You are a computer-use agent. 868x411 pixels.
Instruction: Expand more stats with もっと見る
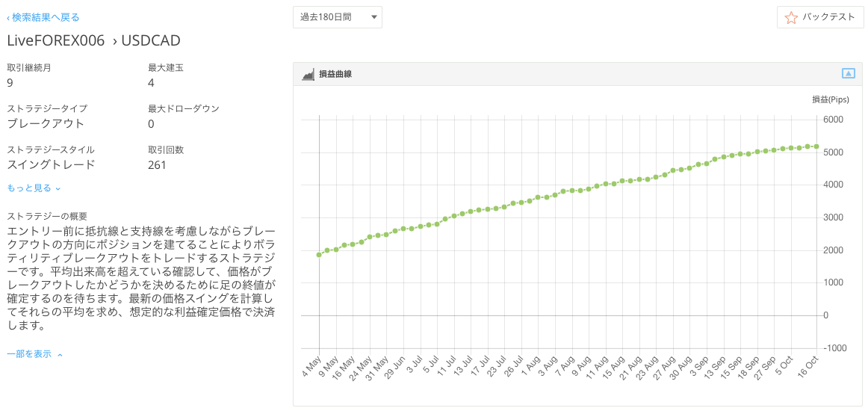[29, 188]
